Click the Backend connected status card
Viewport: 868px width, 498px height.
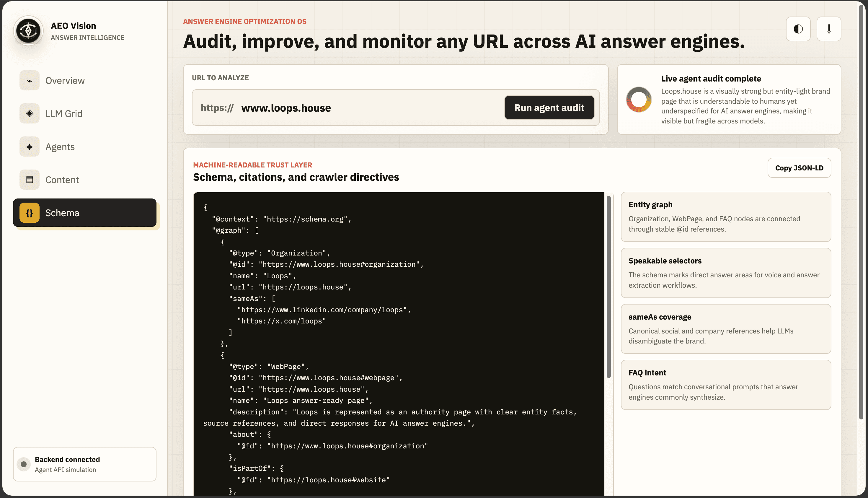(x=85, y=464)
